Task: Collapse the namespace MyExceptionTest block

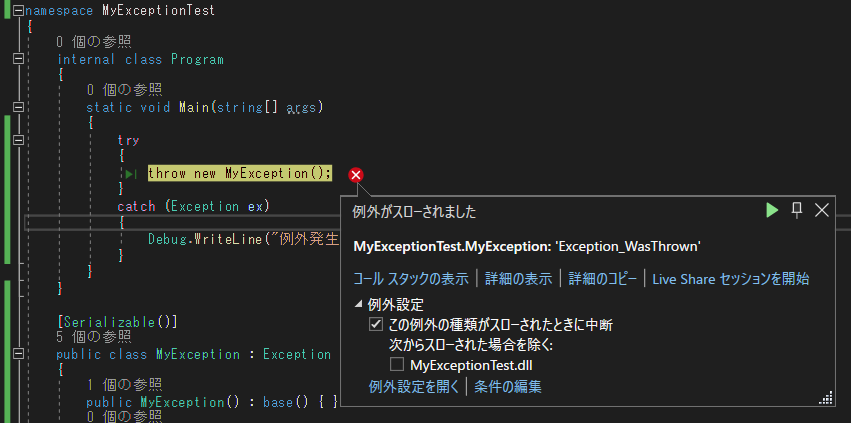Action: (18, 10)
